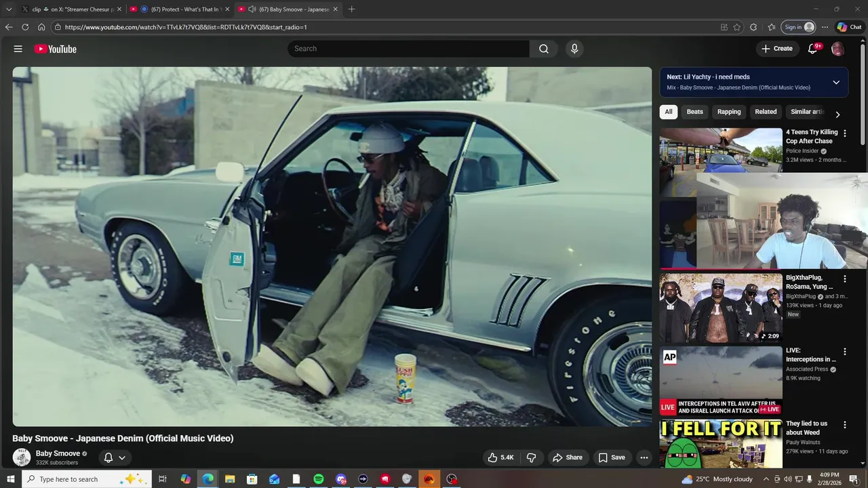Filter recommendations by Rapping
Image resolution: width=868 pixels, height=488 pixels.
click(x=729, y=112)
